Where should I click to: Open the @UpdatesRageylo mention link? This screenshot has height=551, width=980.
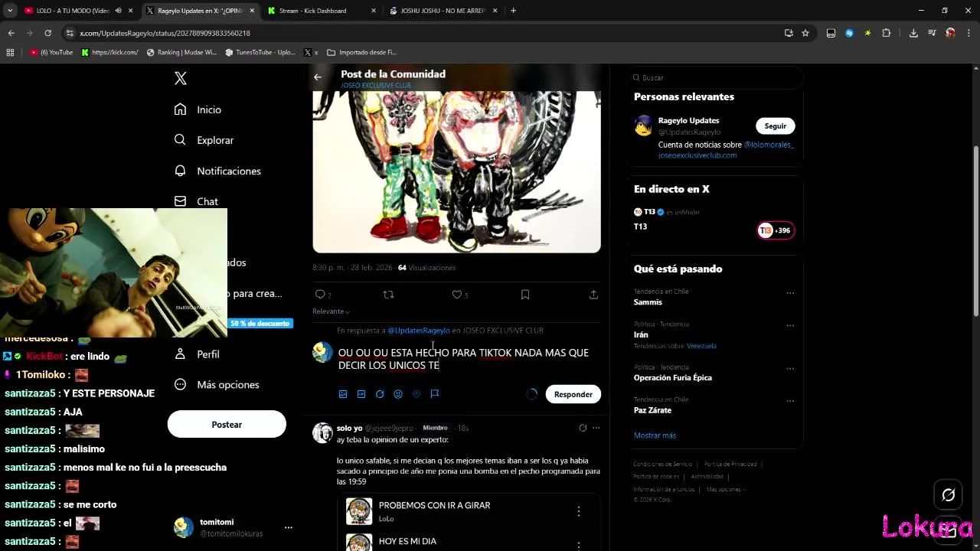pyautogui.click(x=419, y=331)
